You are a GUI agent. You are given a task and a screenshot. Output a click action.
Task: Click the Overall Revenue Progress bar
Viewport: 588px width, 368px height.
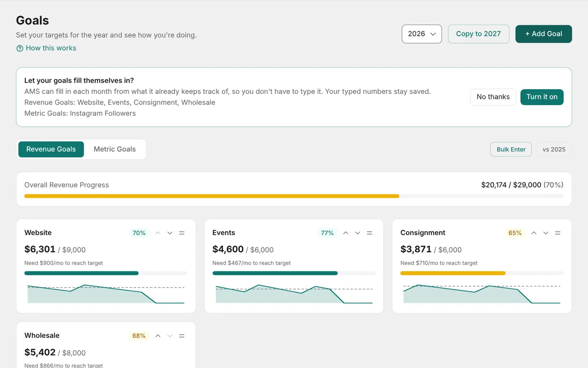(294, 196)
